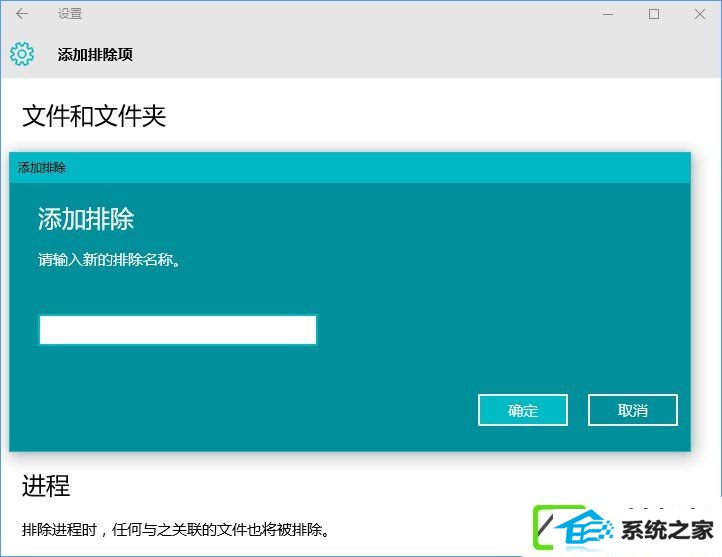The height and width of the screenshot is (557, 722).
Task: Confirm with the 确定 button
Action: [x=523, y=410]
